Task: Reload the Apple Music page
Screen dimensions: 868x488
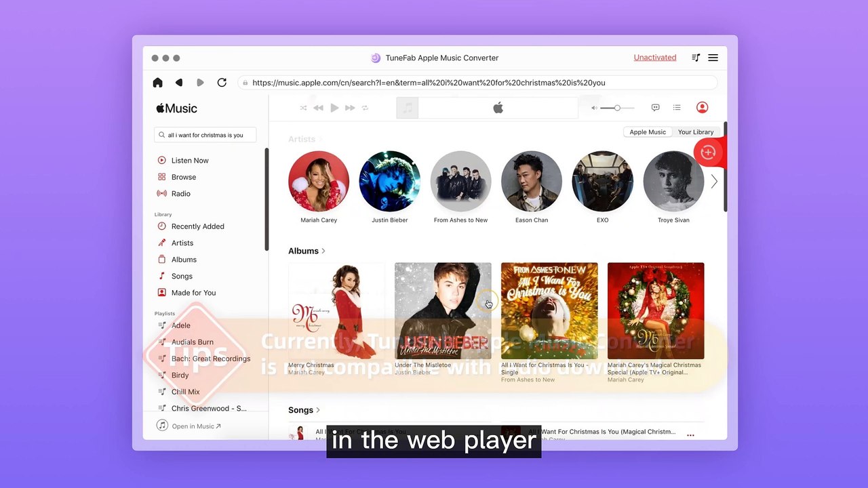Action: click(x=222, y=83)
